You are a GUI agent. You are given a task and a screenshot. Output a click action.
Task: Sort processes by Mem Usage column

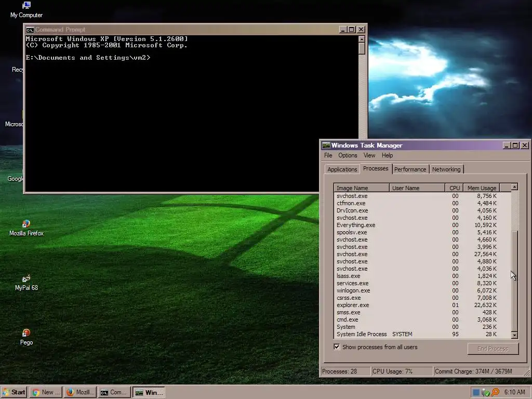(482, 188)
